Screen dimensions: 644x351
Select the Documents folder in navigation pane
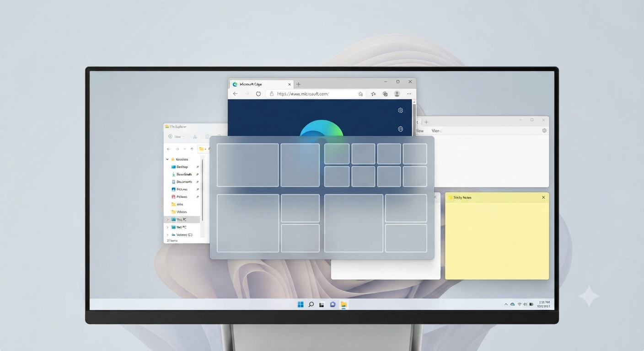pos(184,182)
